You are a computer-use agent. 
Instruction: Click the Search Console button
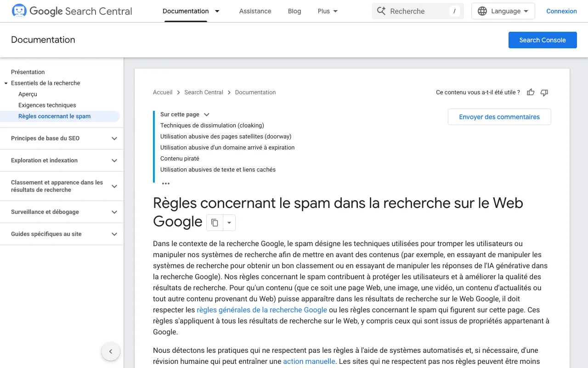(543, 40)
